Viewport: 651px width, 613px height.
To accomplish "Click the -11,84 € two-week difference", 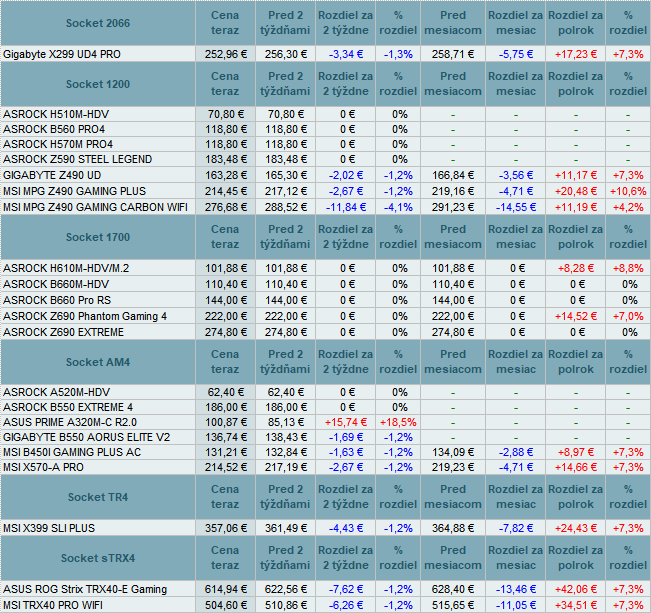I will pyautogui.click(x=345, y=207).
